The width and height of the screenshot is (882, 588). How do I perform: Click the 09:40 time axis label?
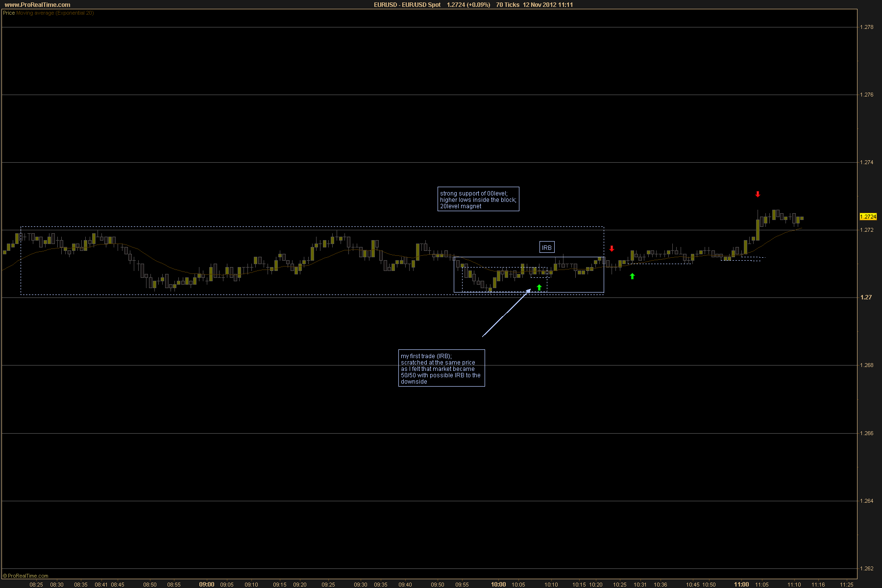[405, 585]
